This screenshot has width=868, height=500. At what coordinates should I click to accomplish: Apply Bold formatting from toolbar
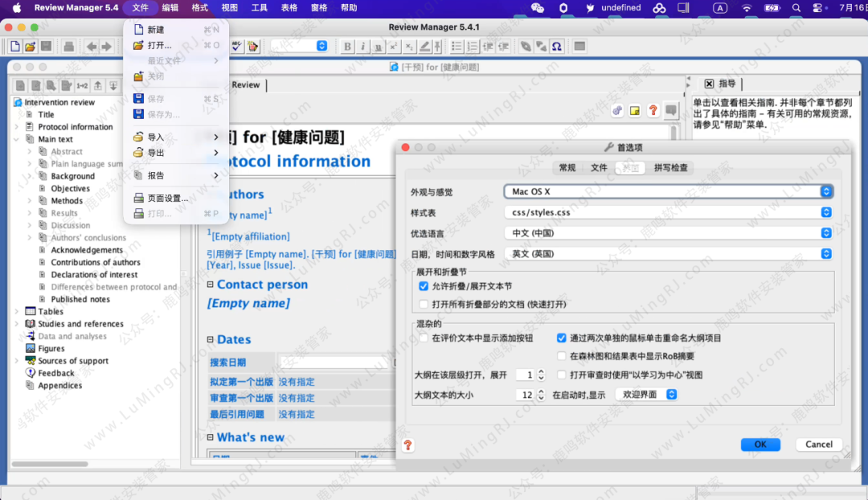pos(347,47)
